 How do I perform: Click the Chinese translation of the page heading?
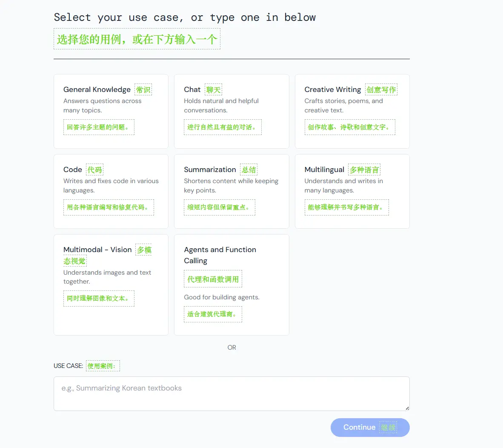tap(137, 39)
